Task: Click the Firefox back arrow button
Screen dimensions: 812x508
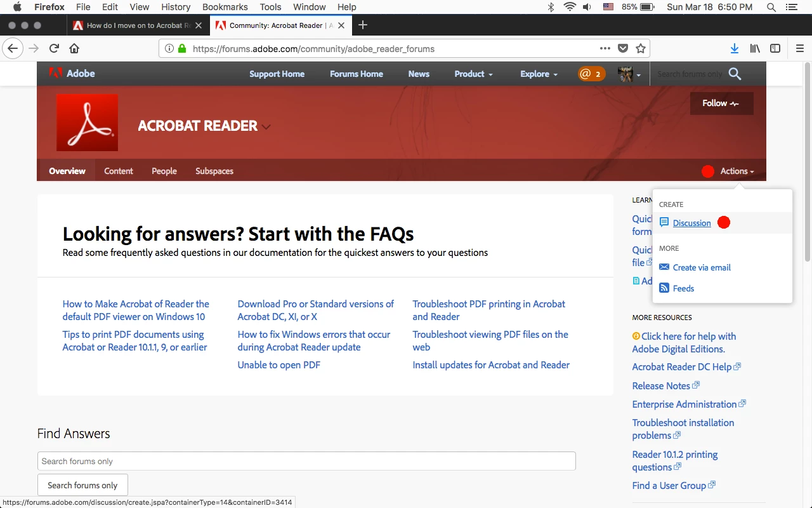Action: pyautogui.click(x=13, y=48)
